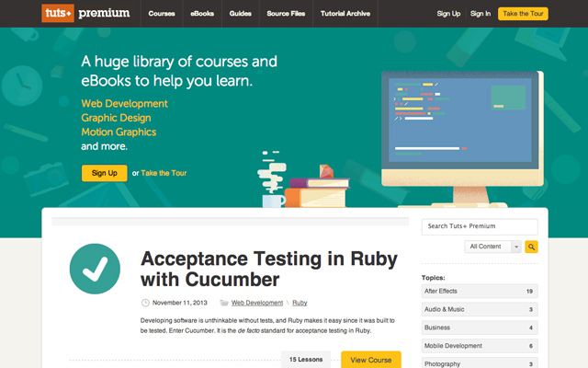This screenshot has height=368, width=588.
Task: Focus the Search Tuts+ Premium field
Action: tap(480, 226)
